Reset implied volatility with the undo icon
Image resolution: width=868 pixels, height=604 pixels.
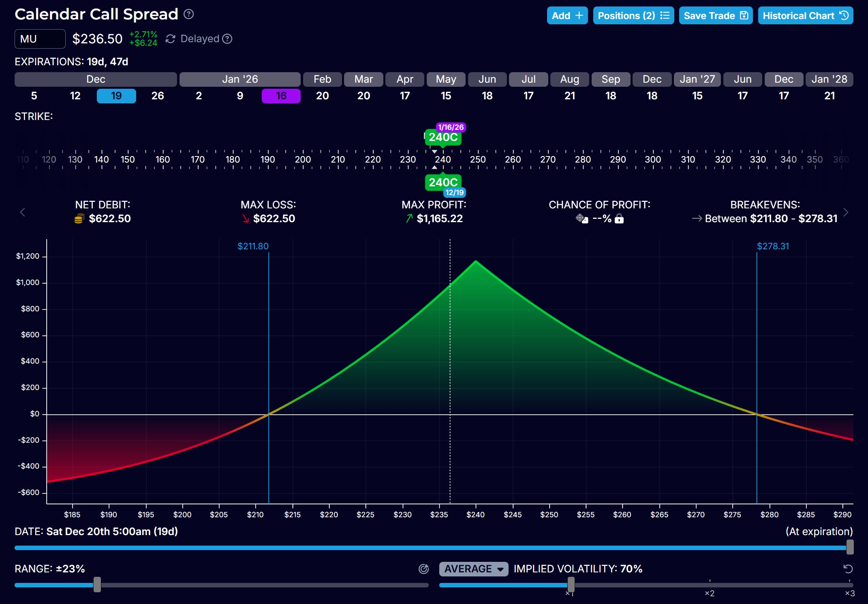[848, 569]
